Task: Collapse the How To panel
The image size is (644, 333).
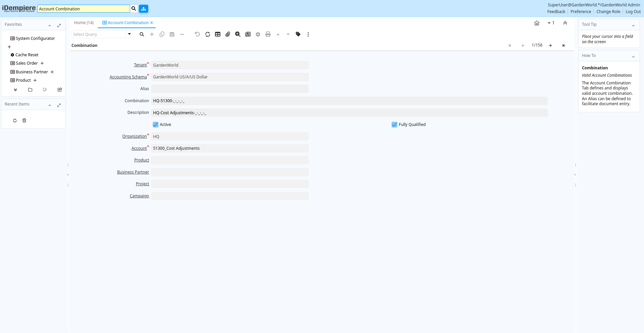Action: [x=633, y=57]
